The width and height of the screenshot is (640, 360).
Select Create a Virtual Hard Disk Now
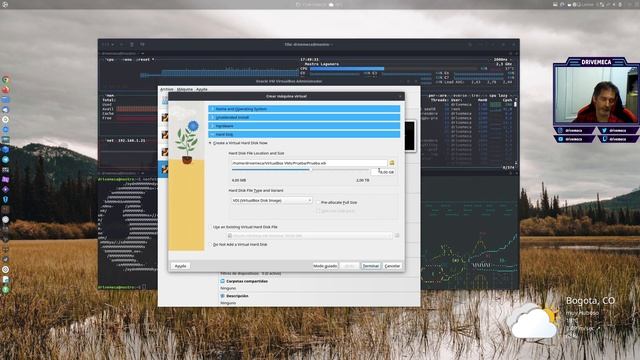coord(239,143)
